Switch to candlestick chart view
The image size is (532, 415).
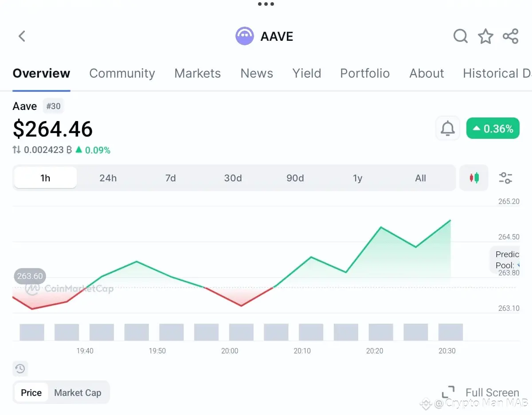coord(474,178)
